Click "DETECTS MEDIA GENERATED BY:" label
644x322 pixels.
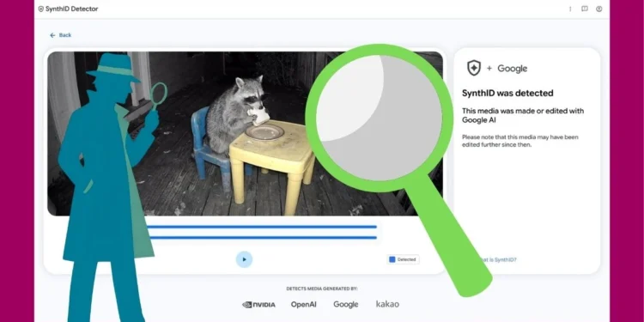[322, 289]
